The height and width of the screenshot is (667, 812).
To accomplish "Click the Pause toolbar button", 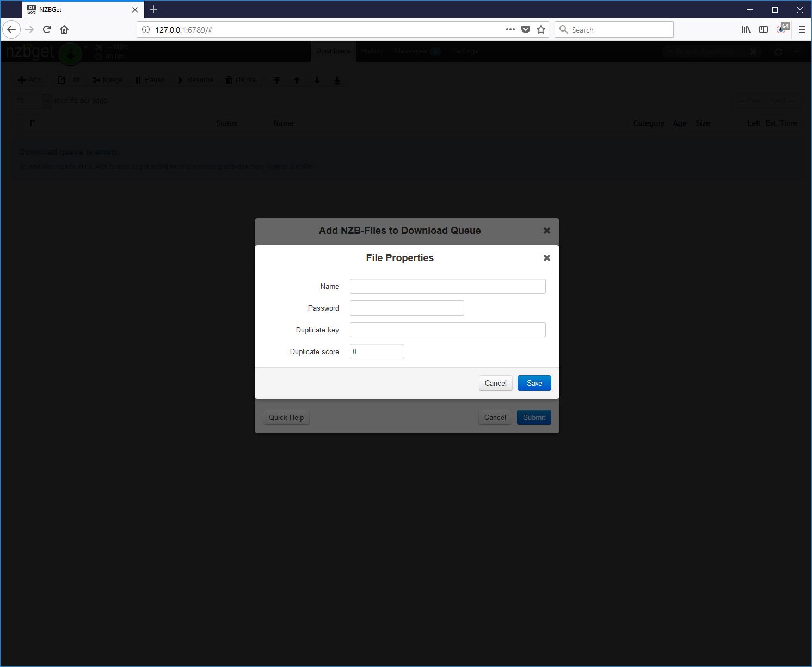I will pyautogui.click(x=150, y=80).
